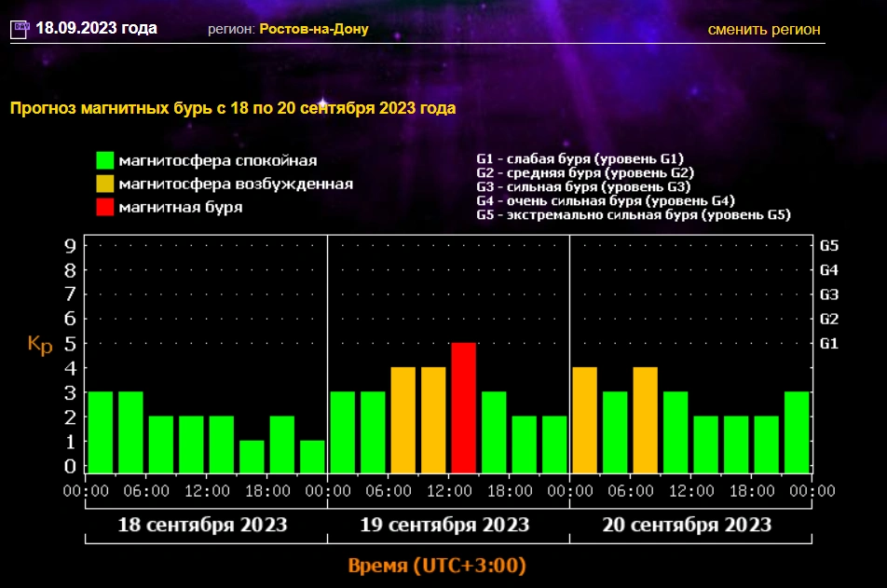This screenshot has width=887, height=588.
Task: Click the forecast heading Прогноз магнитных бурь
Action: (x=233, y=108)
